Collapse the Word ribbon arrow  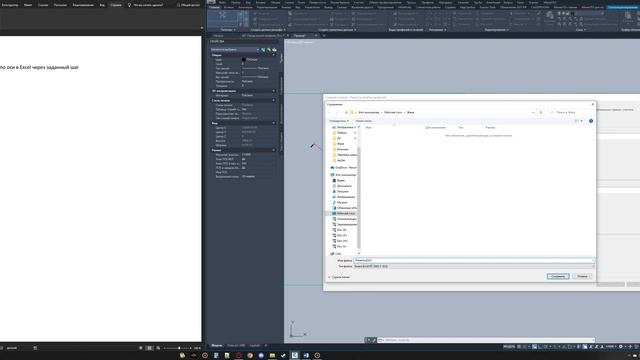tap(202, 28)
